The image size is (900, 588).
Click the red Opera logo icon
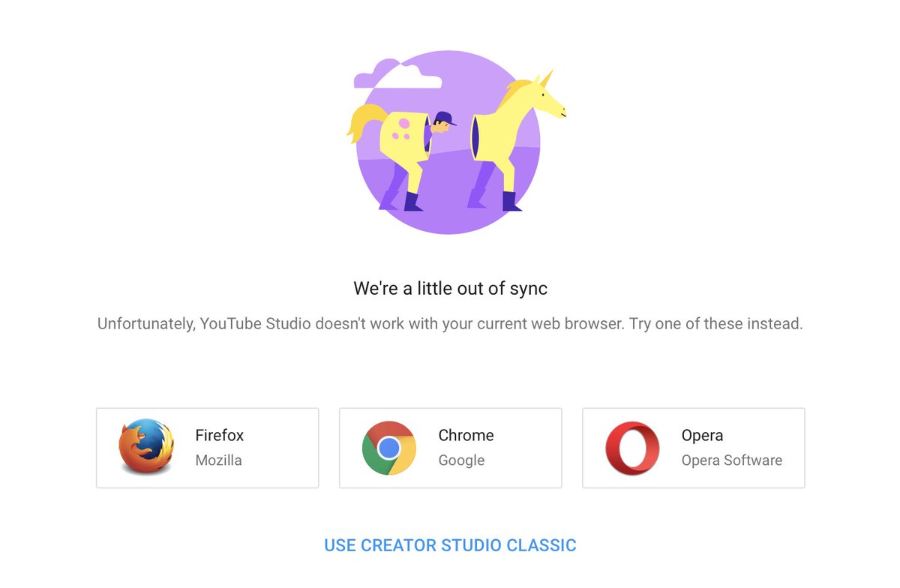pyautogui.click(x=632, y=448)
